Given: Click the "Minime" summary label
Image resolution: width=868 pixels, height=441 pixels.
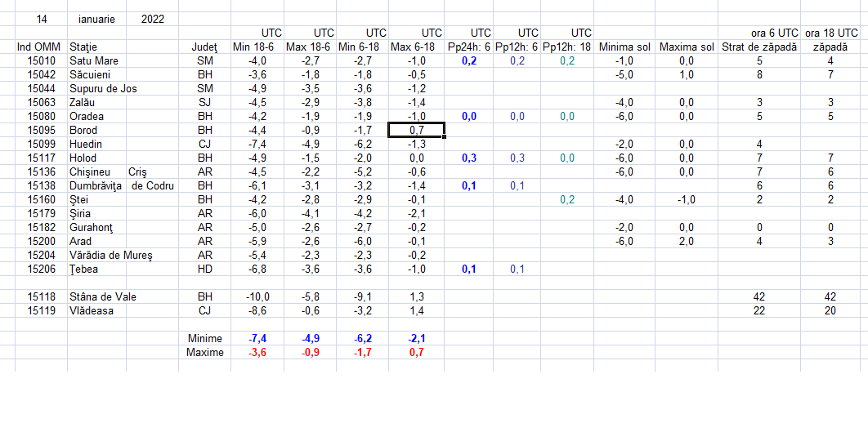Looking at the screenshot, I should 205,339.
